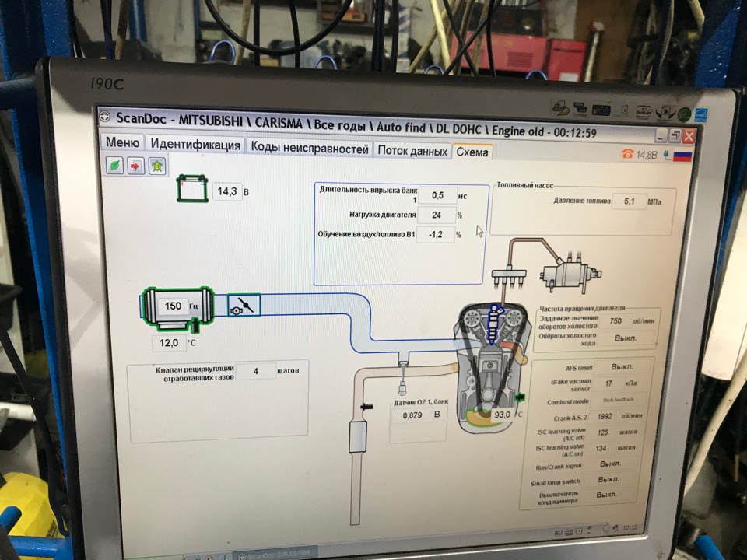Click the catalytic converter graphic

tap(358, 436)
